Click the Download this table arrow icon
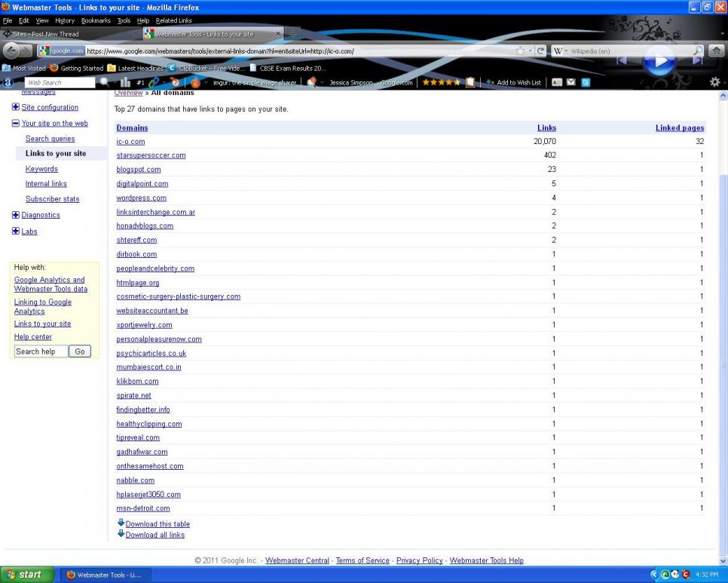 pos(121,523)
